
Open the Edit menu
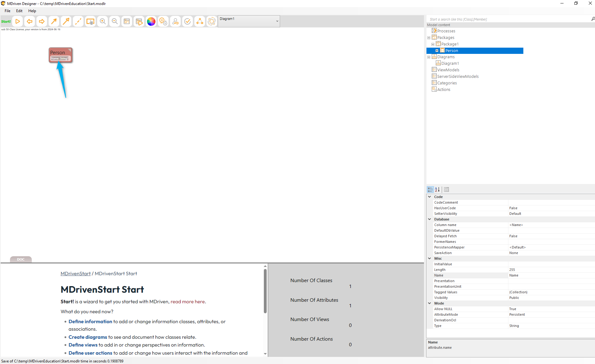(19, 11)
